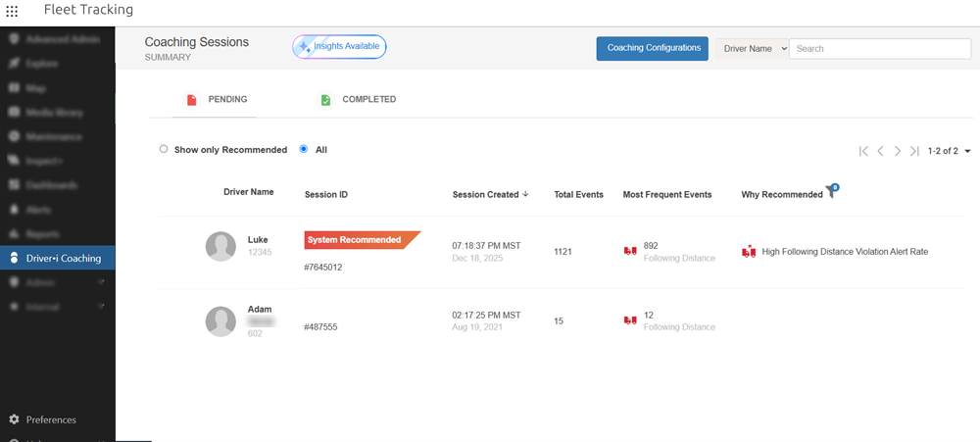Click the green Completed document icon
Viewport: 980px width, 442px height.
[325, 100]
